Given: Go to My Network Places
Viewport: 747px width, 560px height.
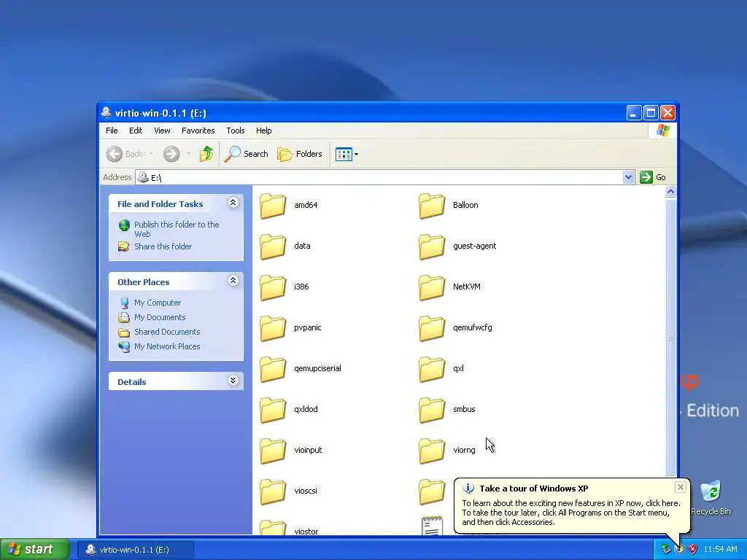Looking at the screenshot, I should click(x=167, y=346).
